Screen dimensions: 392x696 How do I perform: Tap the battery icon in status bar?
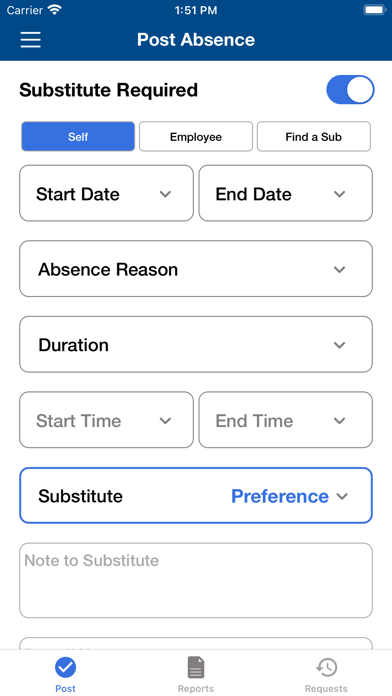375,10
